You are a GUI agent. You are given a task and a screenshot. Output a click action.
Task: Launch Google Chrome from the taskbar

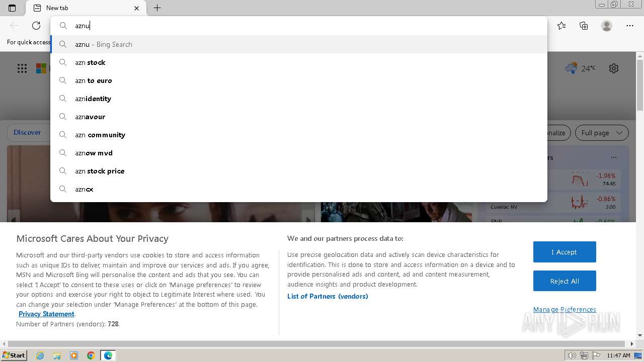click(x=91, y=355)
